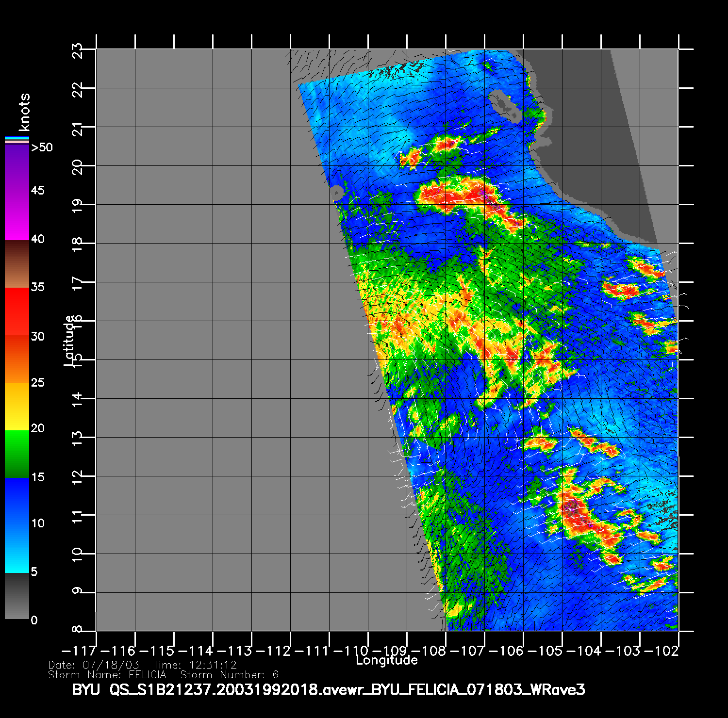Click the BYU QS_S1B21237 filename caption
The width and height of the screenshot is (728, 718).
pos(328,689)
